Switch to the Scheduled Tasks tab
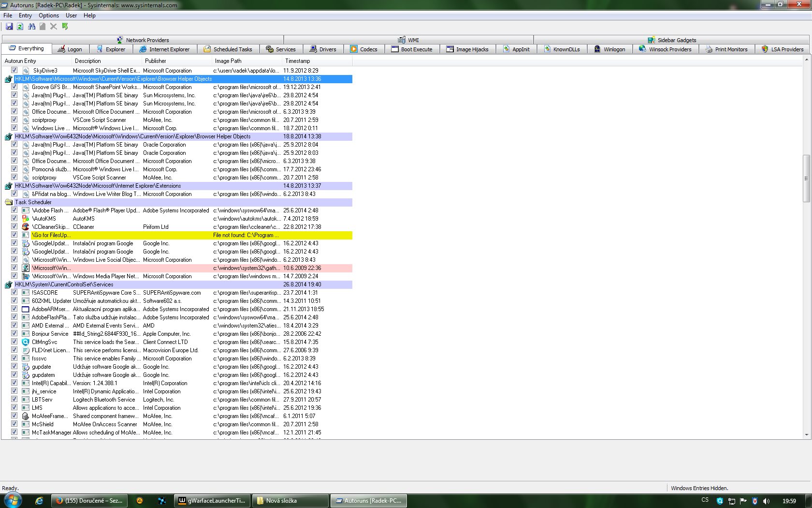 [228, 49]
